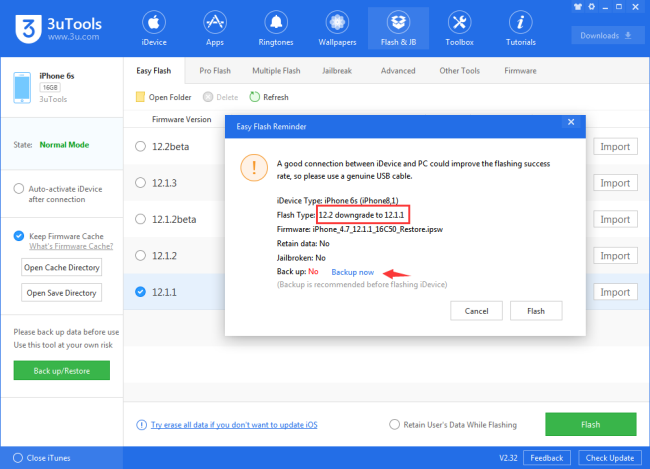Select the 12.1.3 firmware radio button
The width and height of the screenshot is (650, 469).
pos(140,183)
